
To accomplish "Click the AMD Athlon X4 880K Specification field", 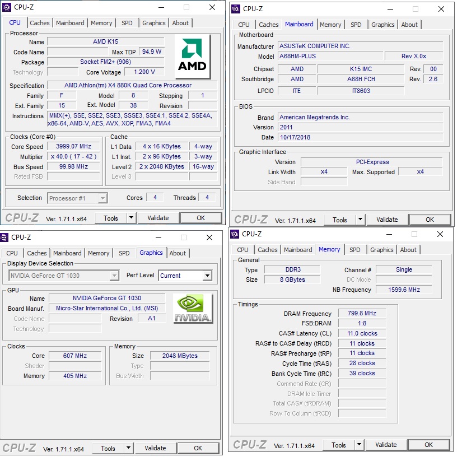I will click(132, 85).
